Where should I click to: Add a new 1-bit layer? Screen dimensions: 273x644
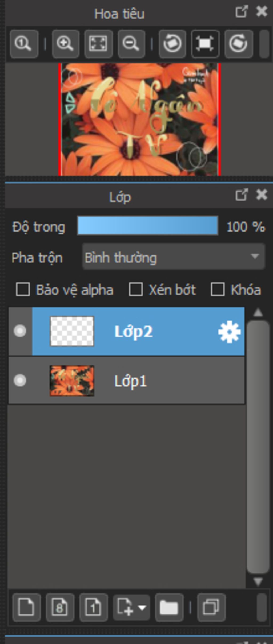(x=94, y=607)
